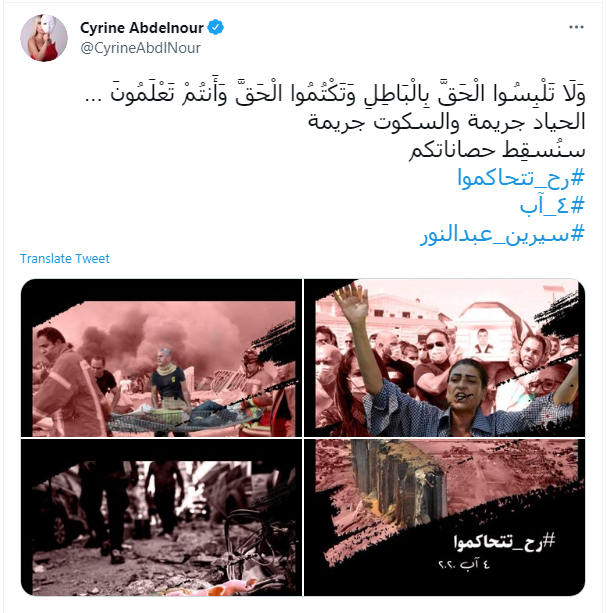Open the Cyrine Abdelnour display name
The height and width of the screenshot is (613, 607).
coord(142,28)
